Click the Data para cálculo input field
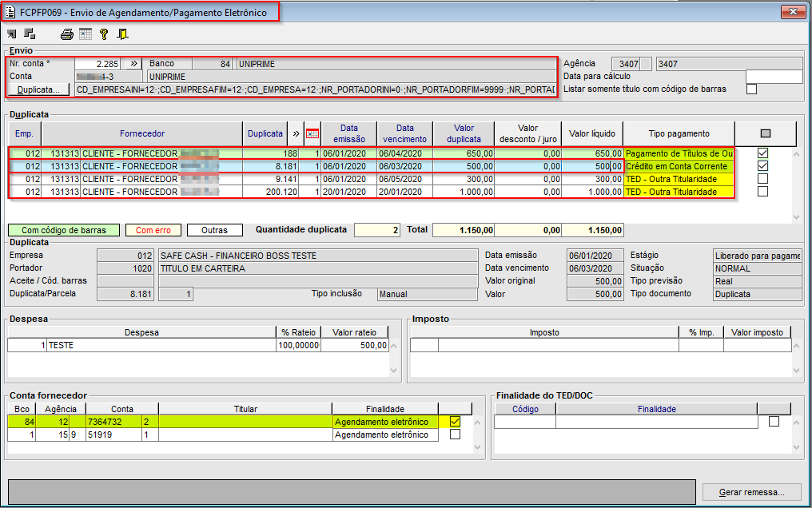Viewport: 812px width, 508px height. tap(773, 77)
